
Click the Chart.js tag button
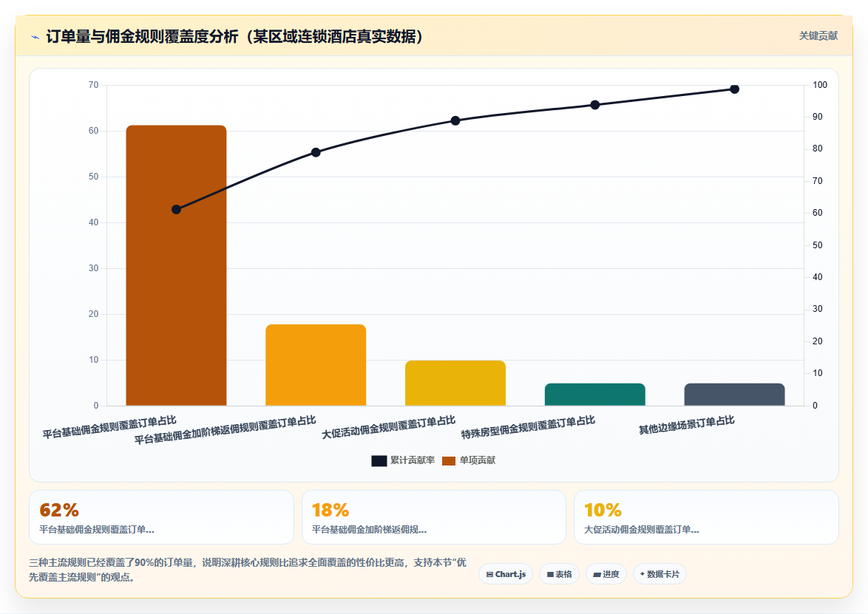coord(506,574)
